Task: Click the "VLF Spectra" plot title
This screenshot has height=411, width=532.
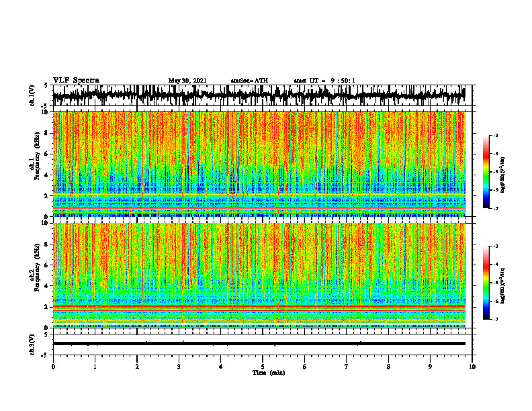Action: click(76, 81)
